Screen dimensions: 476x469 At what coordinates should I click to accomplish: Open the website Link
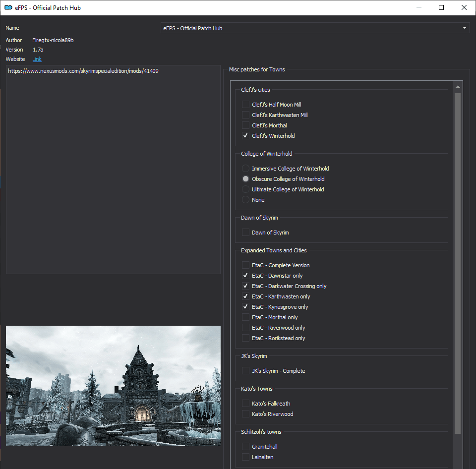(37, 59)
